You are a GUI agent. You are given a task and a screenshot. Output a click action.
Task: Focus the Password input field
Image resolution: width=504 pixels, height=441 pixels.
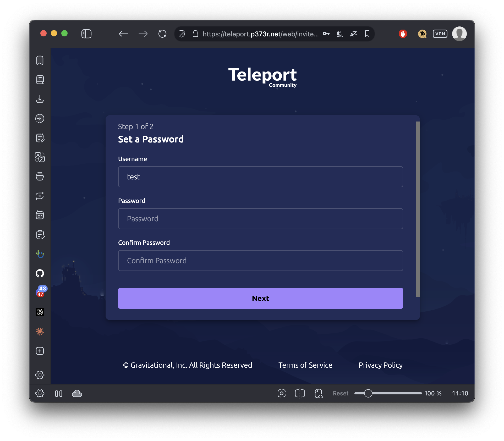260,219
